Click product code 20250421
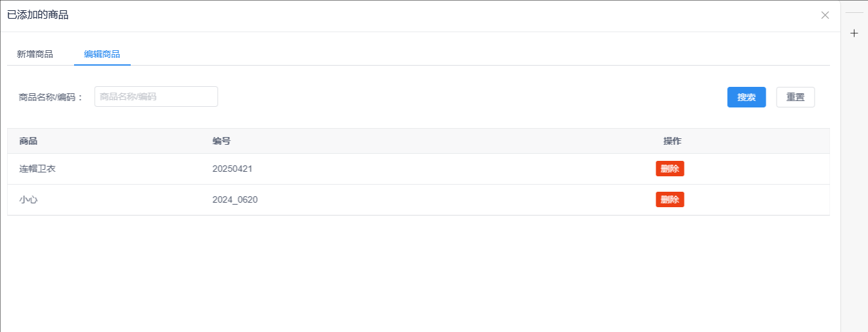The image size is (868, 332). [232, 169]
